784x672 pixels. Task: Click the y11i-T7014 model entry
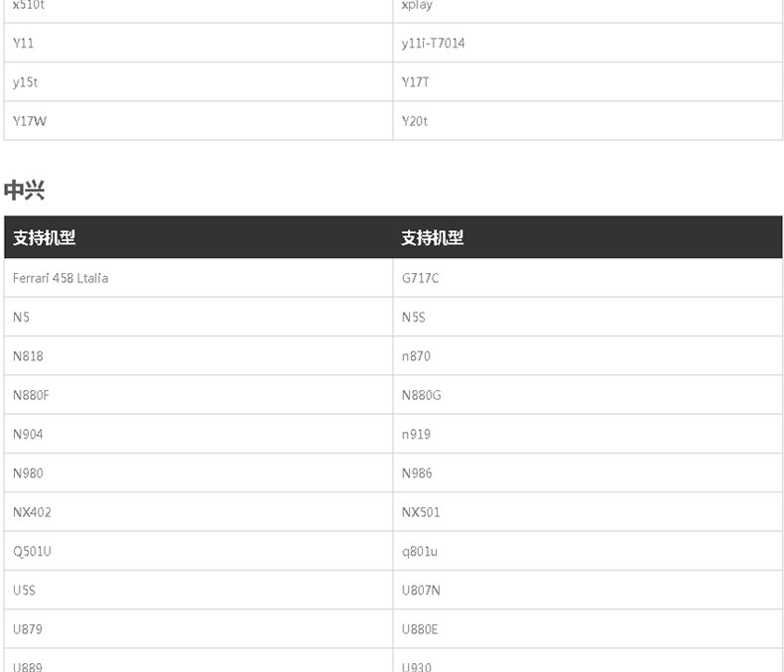point(433,44)
